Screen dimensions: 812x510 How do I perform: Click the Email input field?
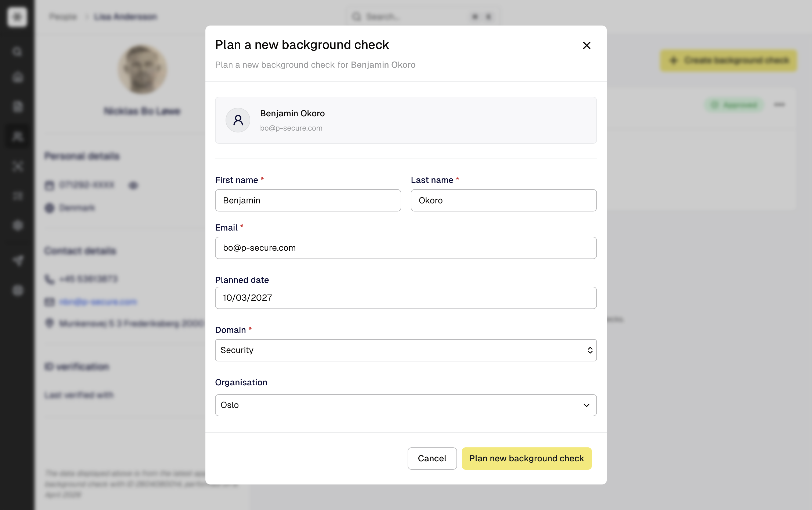(x=405, y=248)
